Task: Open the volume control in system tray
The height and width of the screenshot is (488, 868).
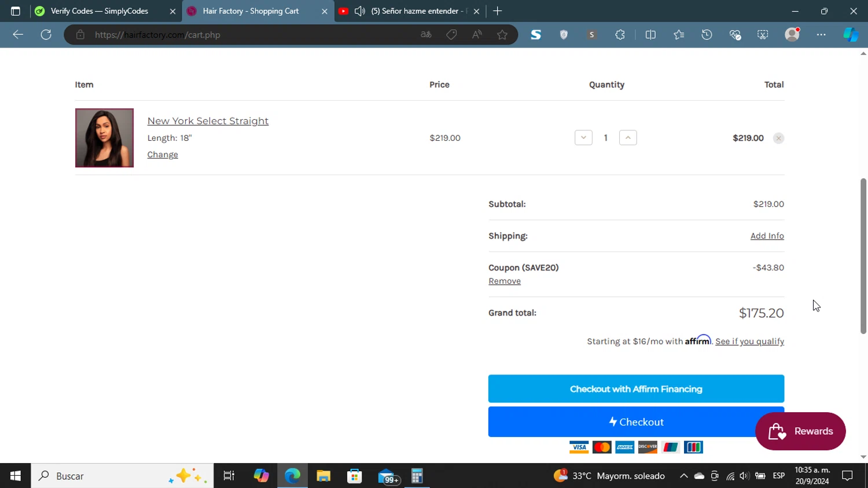Action: [744, 476]
